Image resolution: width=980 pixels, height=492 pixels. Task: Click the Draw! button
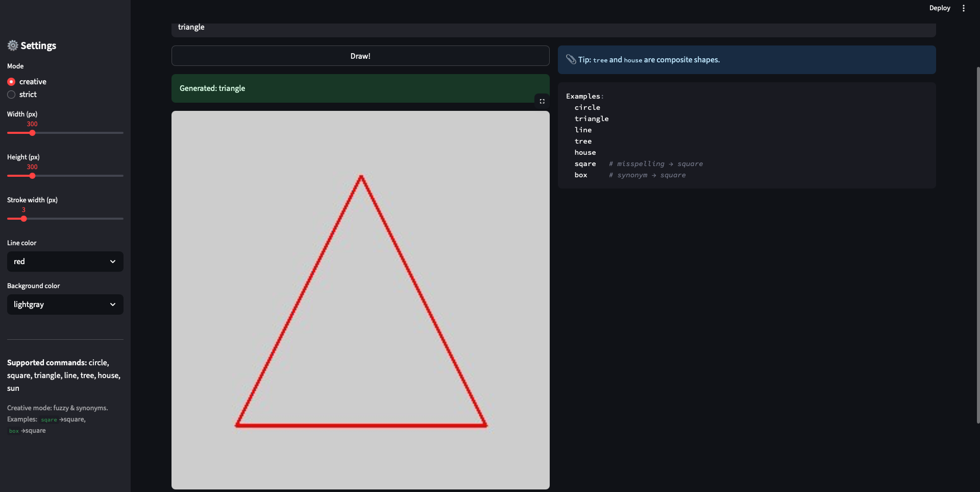[x=360, y=56]
